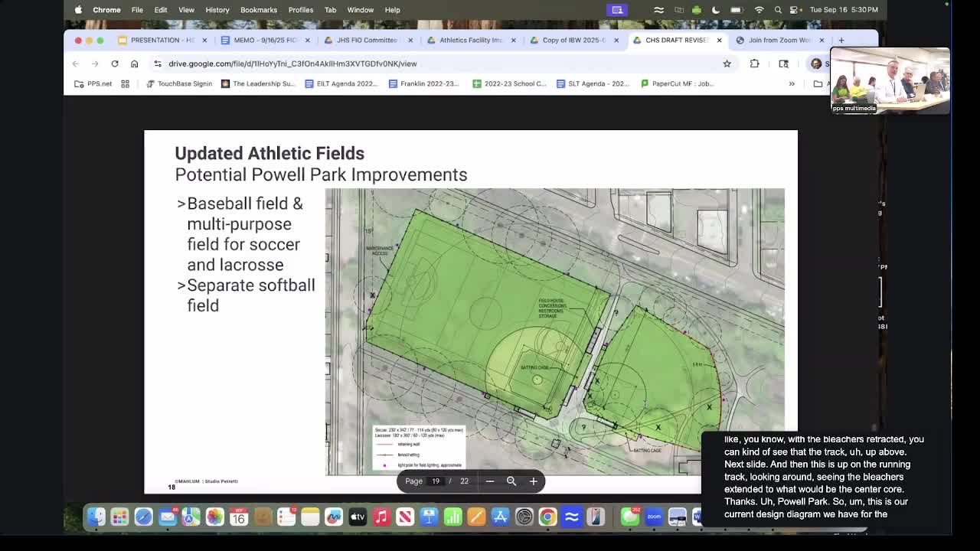
Task: Open Control Center in the menu bar
Action: (795, 10)
